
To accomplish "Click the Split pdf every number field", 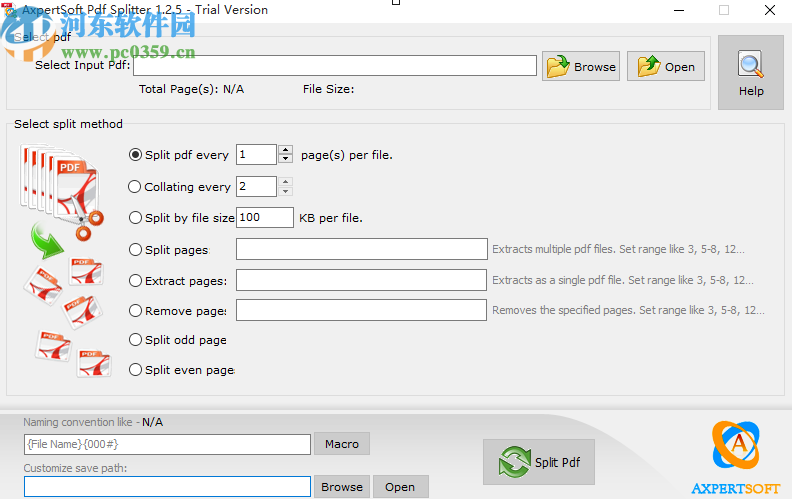I will point(257,155).
